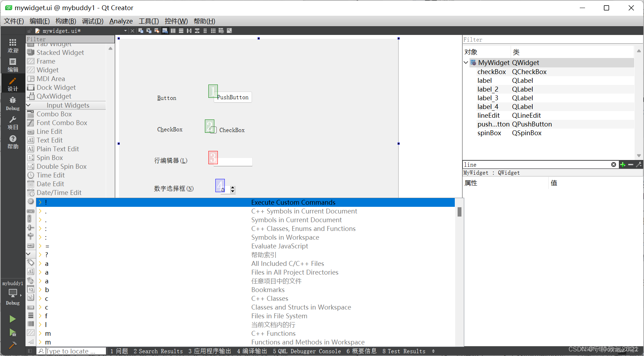Collapse the Input Widgets category
The height and width of the screenshot is (356, 644).
click(x=29, y=105)
